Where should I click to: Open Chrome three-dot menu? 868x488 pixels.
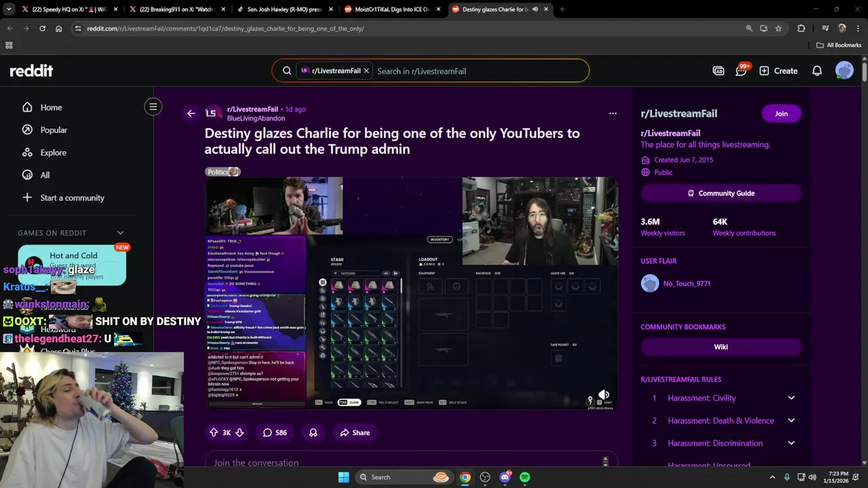[859, 28]
